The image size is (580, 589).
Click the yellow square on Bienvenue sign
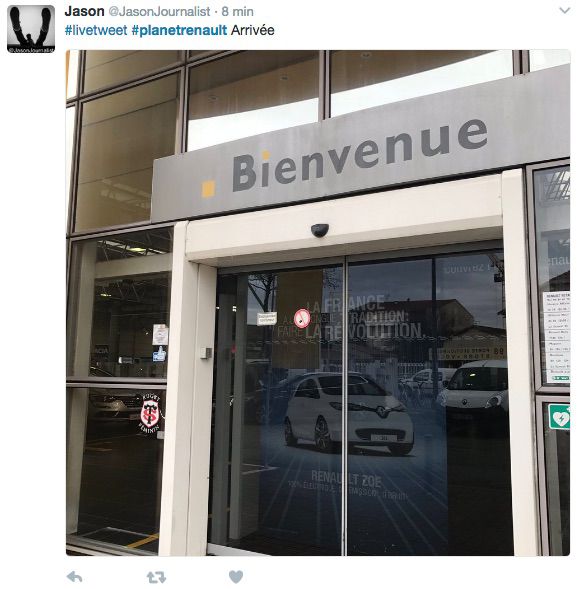[x=208, y=189]
